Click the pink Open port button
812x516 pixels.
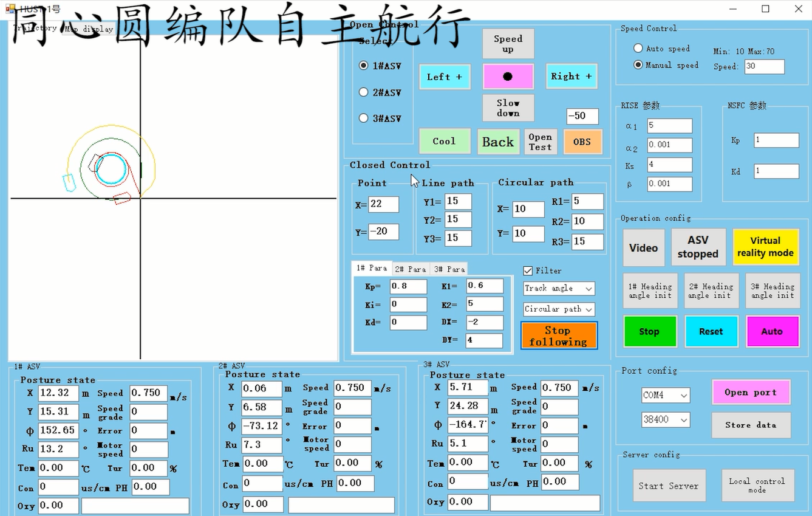point(751,392)
